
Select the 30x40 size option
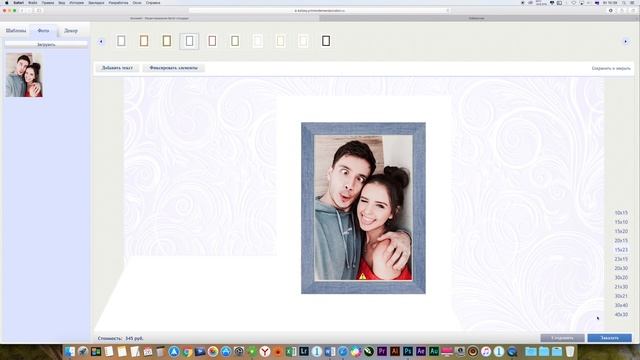[621, 305]
